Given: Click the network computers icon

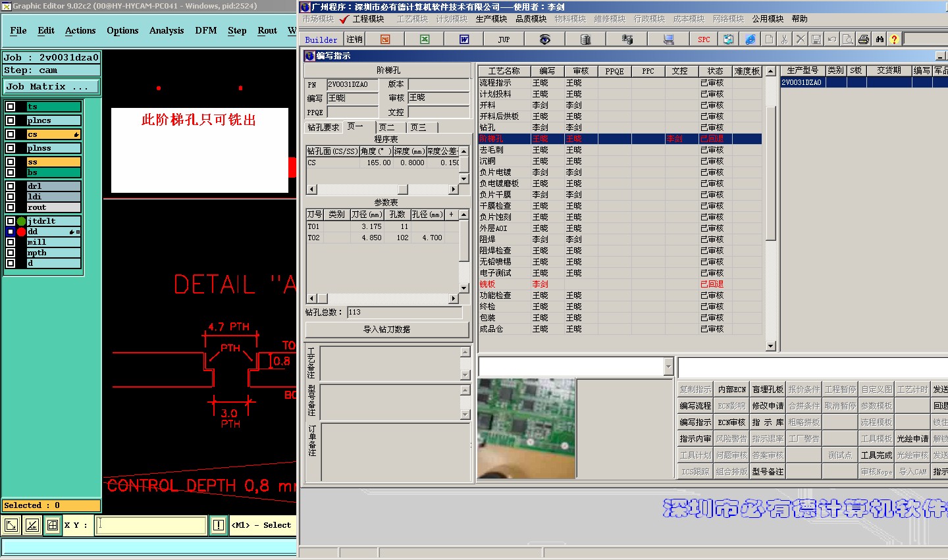Looking at the screenshot, I should coord(627,39).
